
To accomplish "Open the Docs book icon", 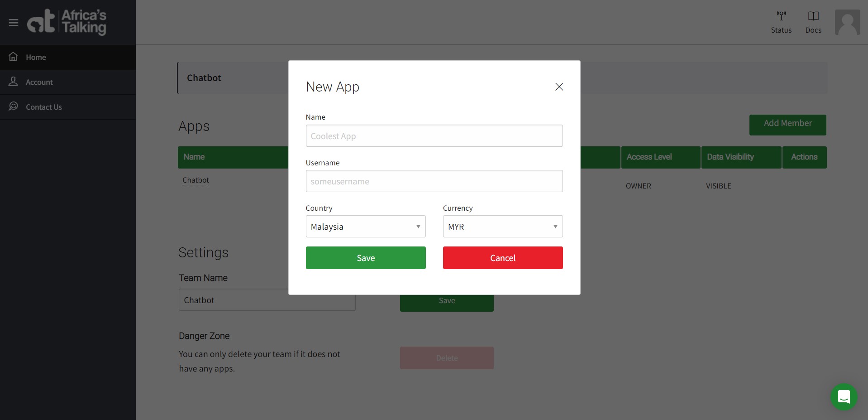I will click(813, 16).
